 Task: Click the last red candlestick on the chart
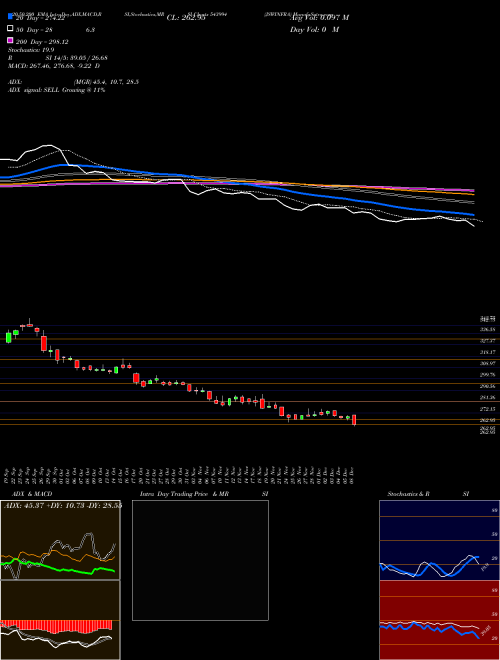point(354,420)
